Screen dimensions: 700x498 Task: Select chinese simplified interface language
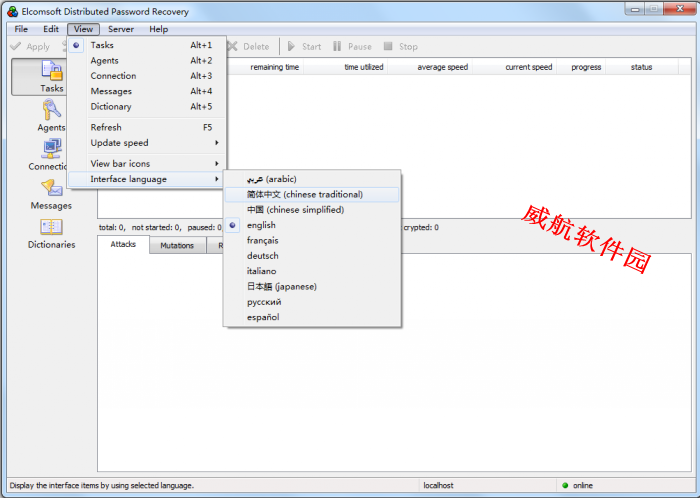tap(312, 210)
